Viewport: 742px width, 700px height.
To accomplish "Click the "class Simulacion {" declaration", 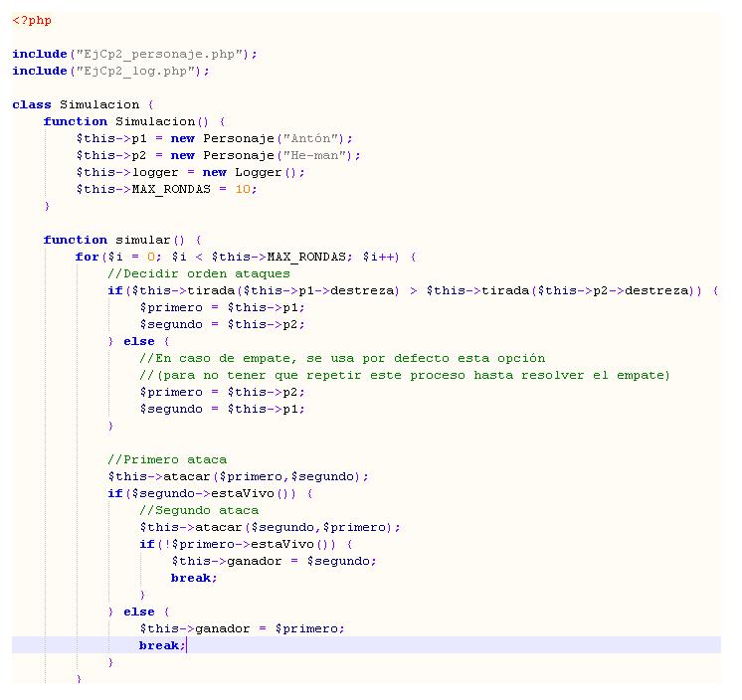I will 83,104.
